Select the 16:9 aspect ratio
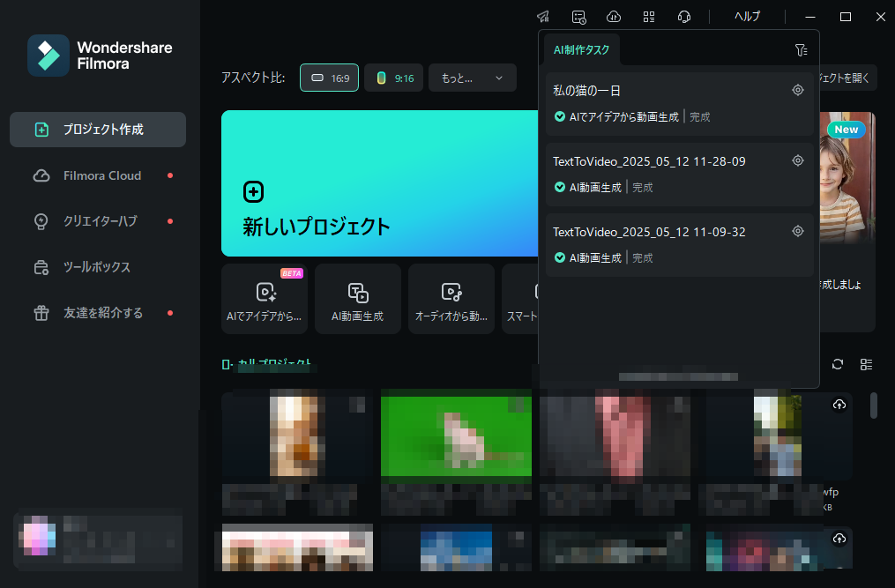 tap(330, 78)
